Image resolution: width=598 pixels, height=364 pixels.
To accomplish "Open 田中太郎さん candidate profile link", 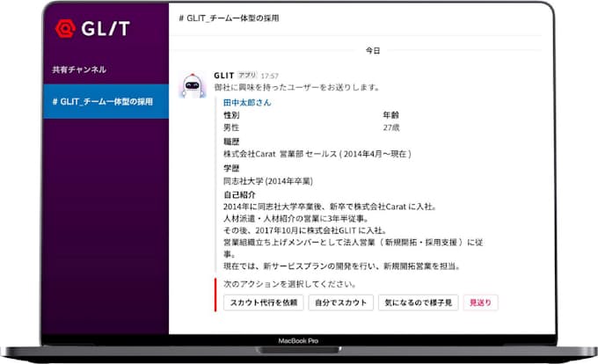I will [247, 102].
